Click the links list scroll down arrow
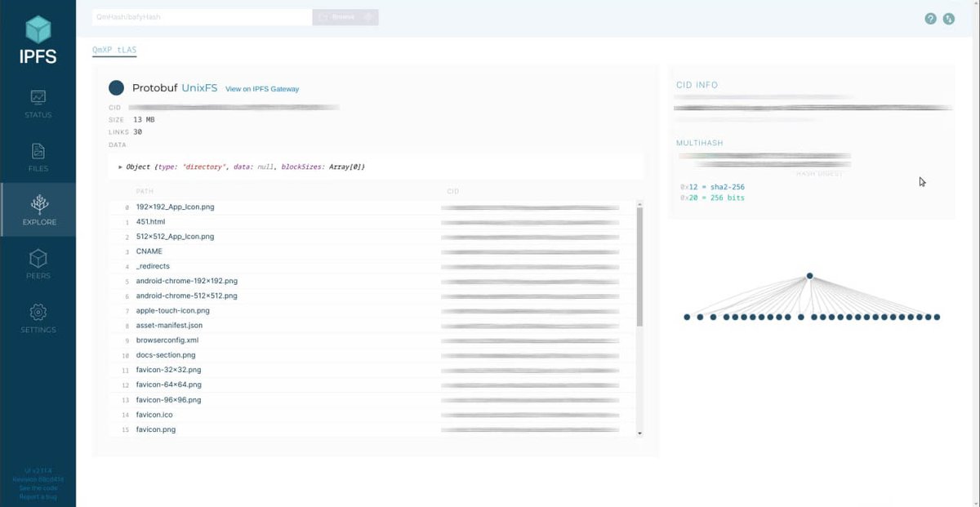 click(x=639, y=434)
